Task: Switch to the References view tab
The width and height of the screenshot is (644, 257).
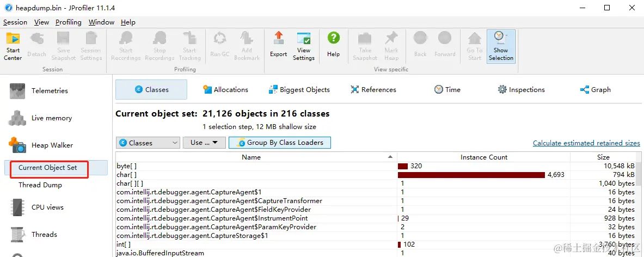Action: 373,89
